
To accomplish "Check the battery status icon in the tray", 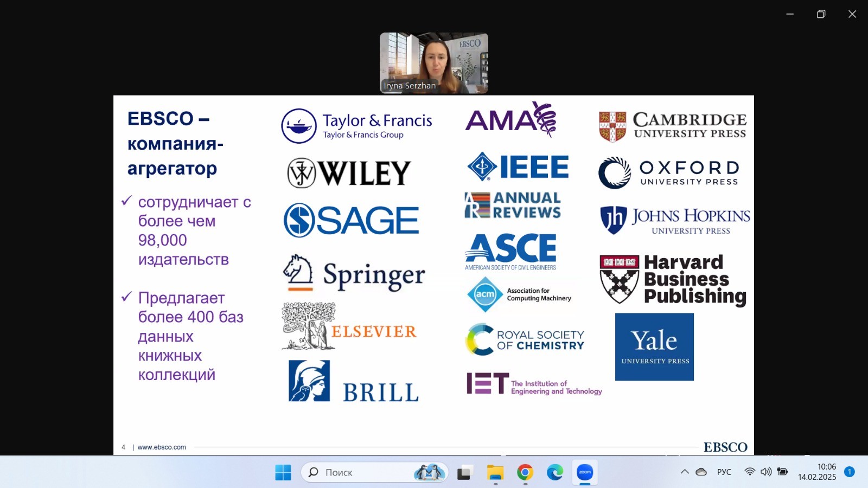I will (782, 472).
